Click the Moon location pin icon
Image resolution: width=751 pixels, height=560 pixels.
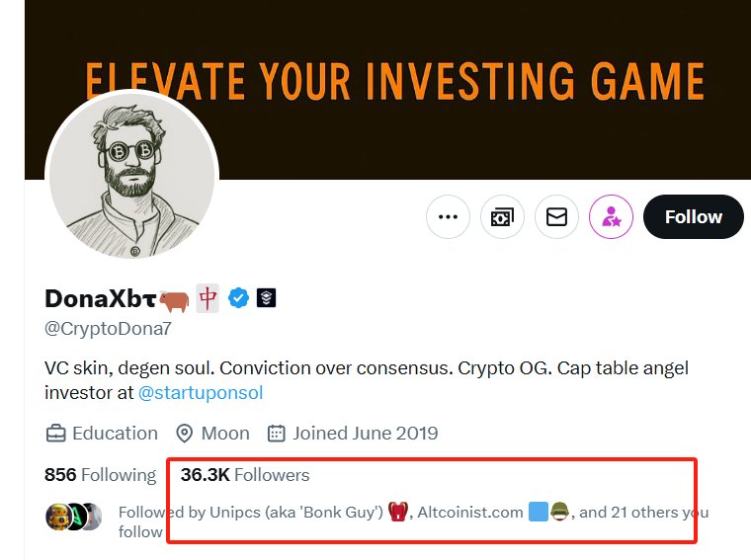[184, 434]
